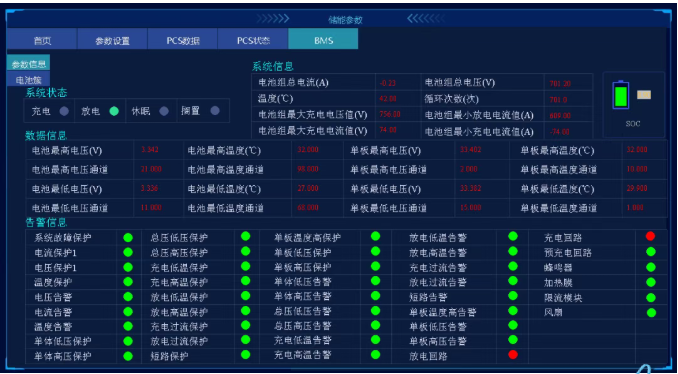This screenshot has height=374, width=678.
Task: Click the 电池最高温度通道 value 98.000
Action: pos(308,169)
